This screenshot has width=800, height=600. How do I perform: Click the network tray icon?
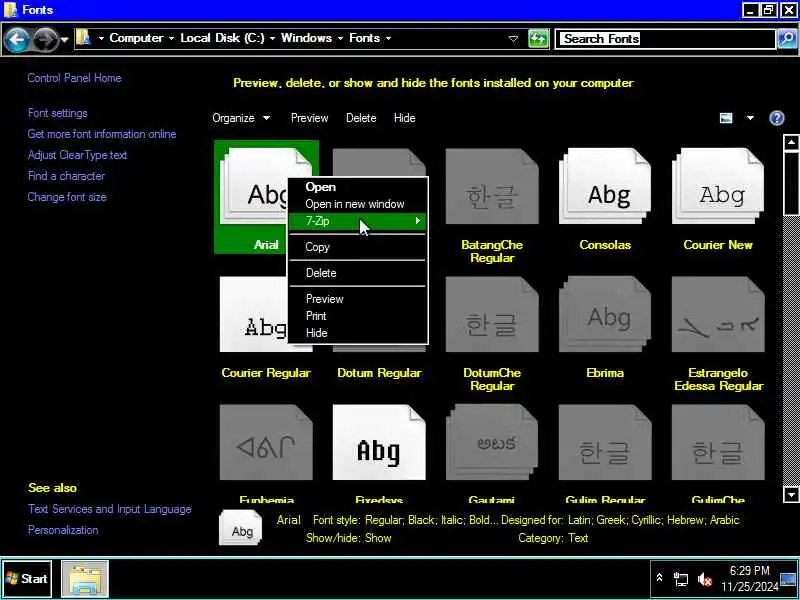point(681,579)
